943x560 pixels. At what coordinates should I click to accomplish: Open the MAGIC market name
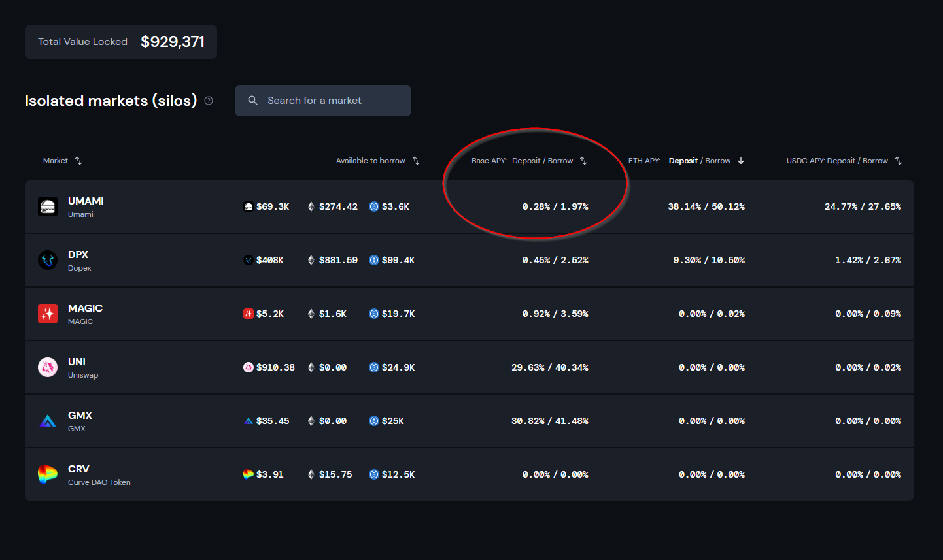click(85, 308)
